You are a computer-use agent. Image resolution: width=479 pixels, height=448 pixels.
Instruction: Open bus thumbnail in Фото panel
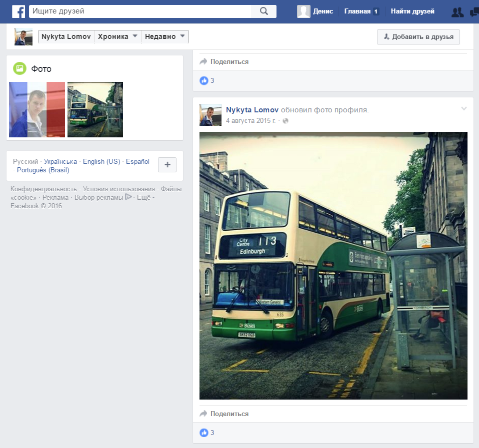[x=95, y=109]
